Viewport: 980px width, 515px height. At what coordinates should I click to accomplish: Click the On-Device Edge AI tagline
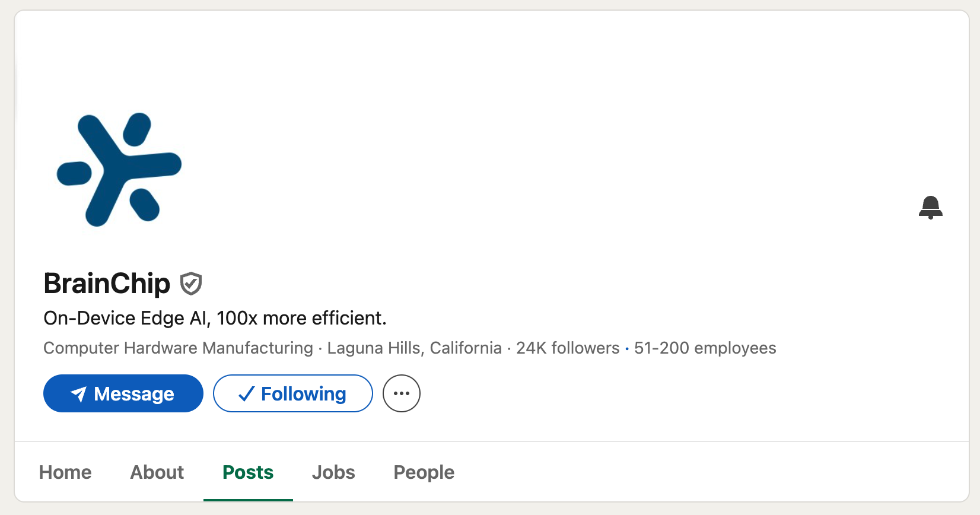click(215, 319)
